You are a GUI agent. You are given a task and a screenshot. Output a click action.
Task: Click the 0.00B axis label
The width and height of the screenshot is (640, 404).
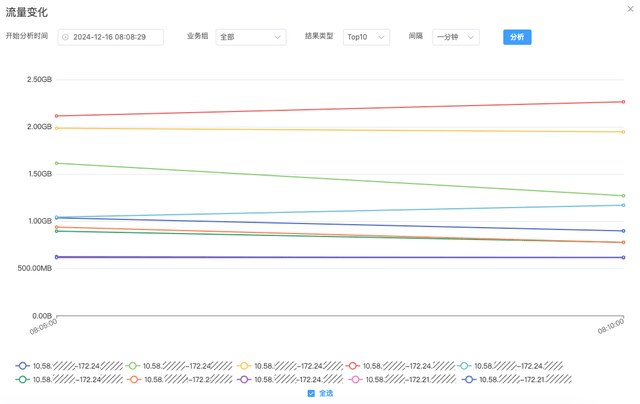point(42,316)
